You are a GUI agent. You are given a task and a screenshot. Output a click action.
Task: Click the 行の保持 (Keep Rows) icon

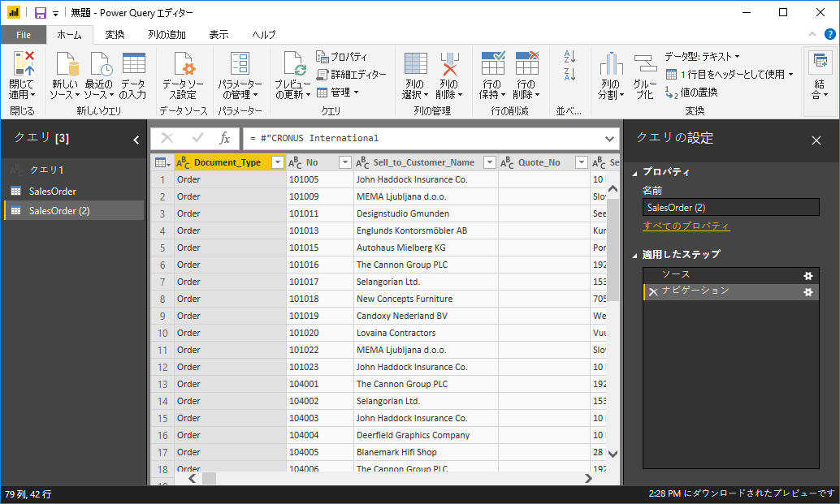493,63
